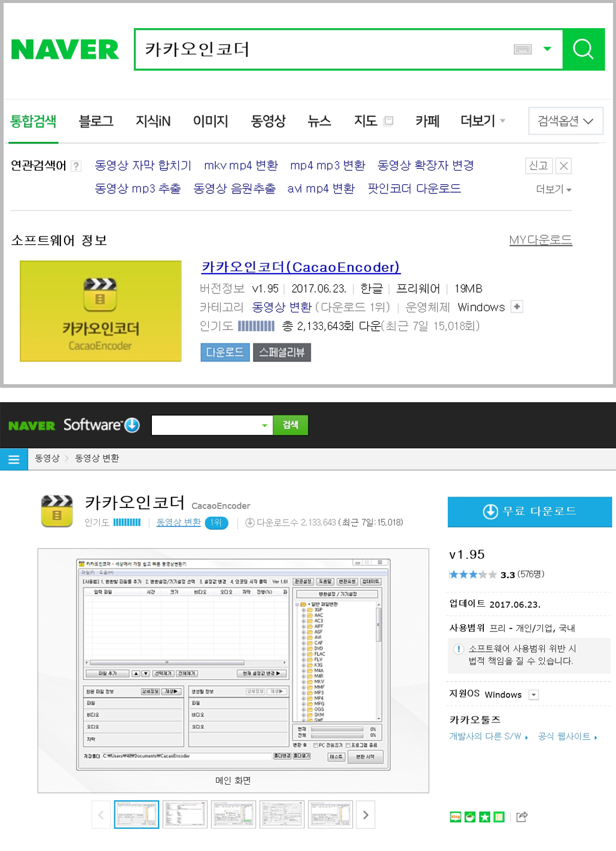Viewport: 616px width, 851px height.
Task: Open the 검색옵션 dropdown
Action: point(566,121)
